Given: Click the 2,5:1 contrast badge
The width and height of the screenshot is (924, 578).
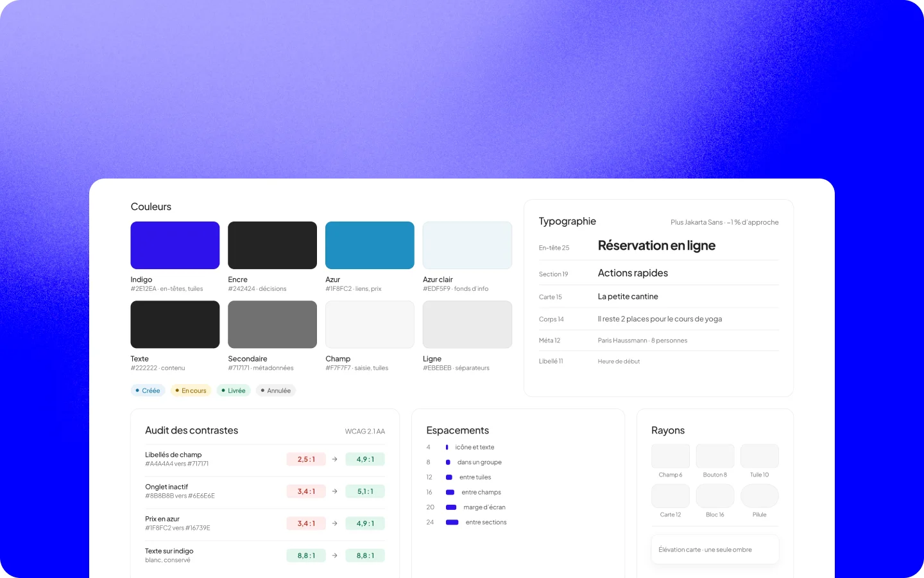Looking at the screenshot, I should tap(306, 459).
